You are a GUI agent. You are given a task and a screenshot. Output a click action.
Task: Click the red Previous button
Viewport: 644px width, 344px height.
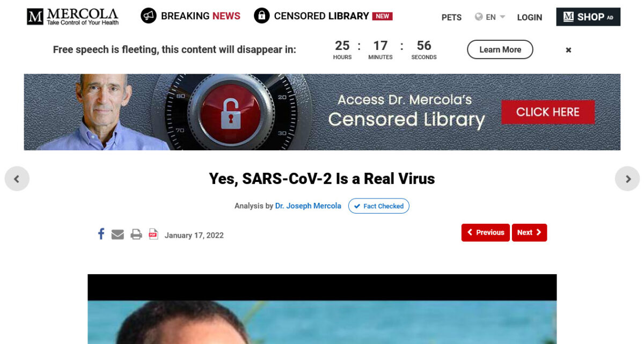pos(486,232)
